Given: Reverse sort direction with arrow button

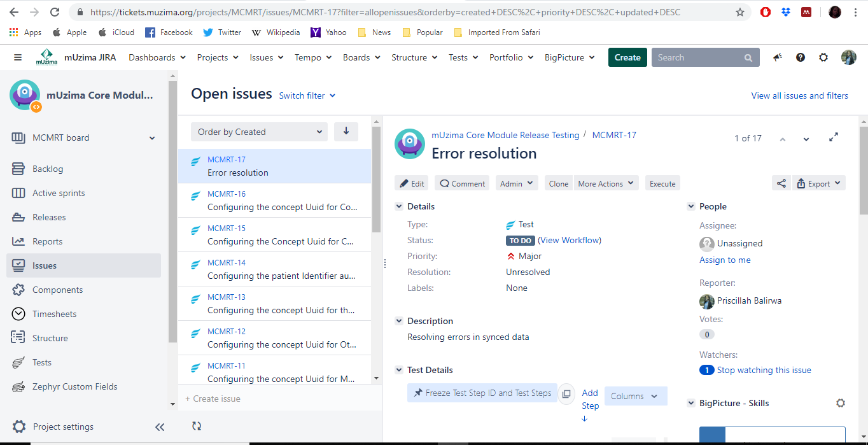Looking at the screenshot, I should tap(346, 132).
